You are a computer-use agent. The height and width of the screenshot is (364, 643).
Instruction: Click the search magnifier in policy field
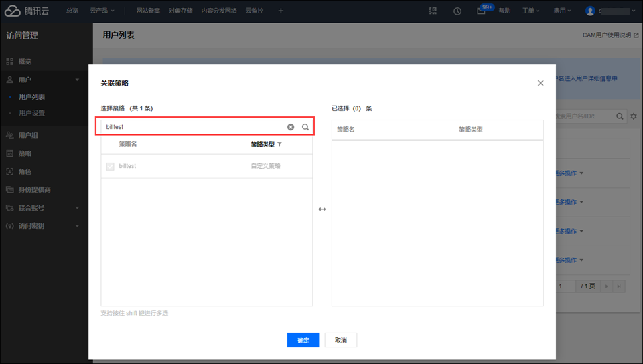click(x=305, y=127)
